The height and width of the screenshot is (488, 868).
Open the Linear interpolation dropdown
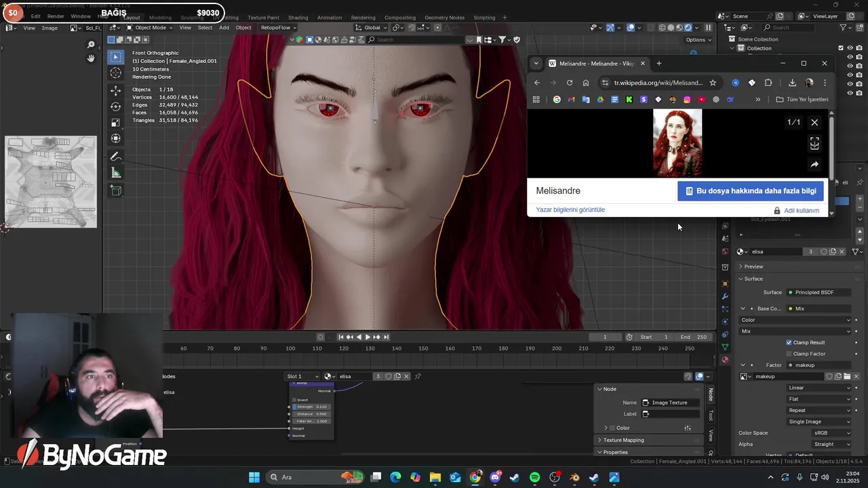[818, 388]
